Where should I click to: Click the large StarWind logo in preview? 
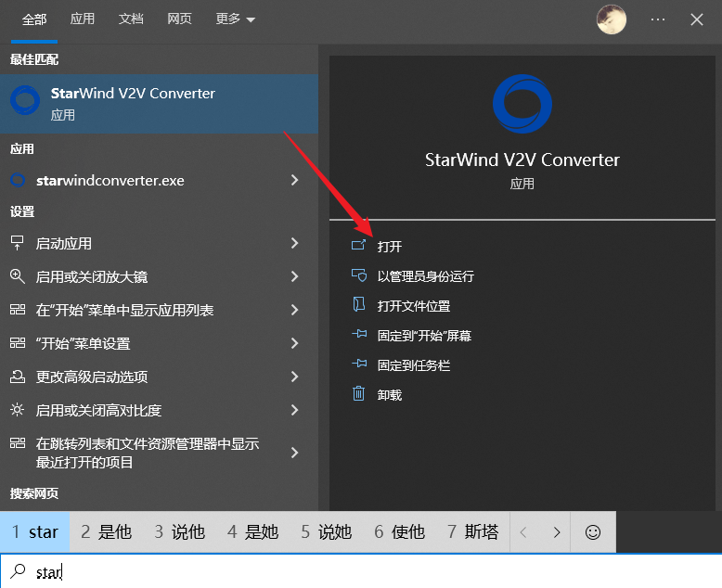(522, 104)
